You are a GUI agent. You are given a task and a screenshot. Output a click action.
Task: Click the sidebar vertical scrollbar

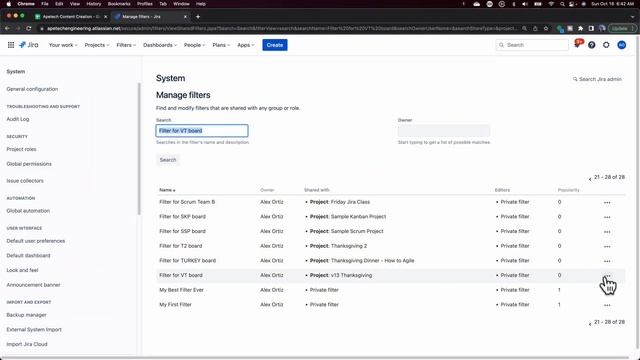pyautogui.click(x=139, y=149)
